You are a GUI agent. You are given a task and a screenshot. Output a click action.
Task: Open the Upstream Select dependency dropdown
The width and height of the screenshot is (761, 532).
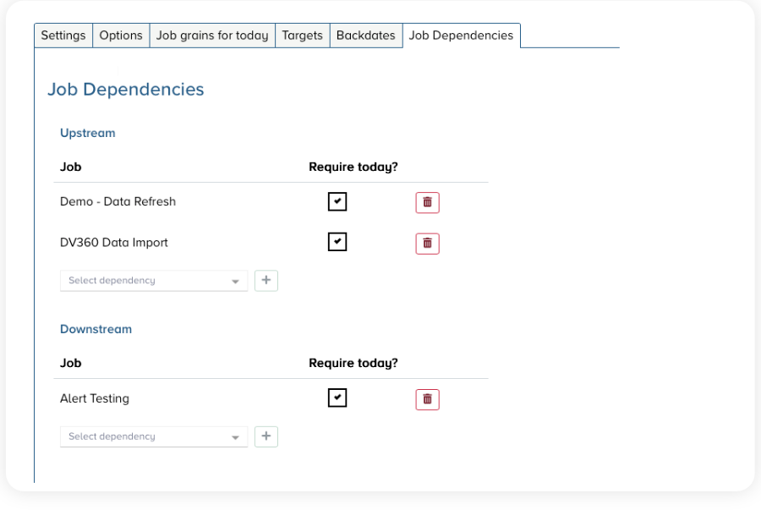154,281
